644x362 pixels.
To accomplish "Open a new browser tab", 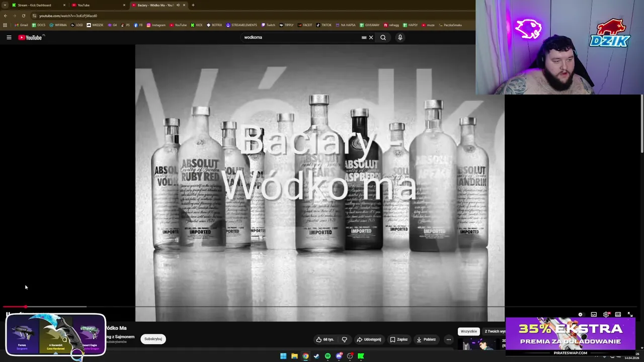I will (x=193, y=5).
